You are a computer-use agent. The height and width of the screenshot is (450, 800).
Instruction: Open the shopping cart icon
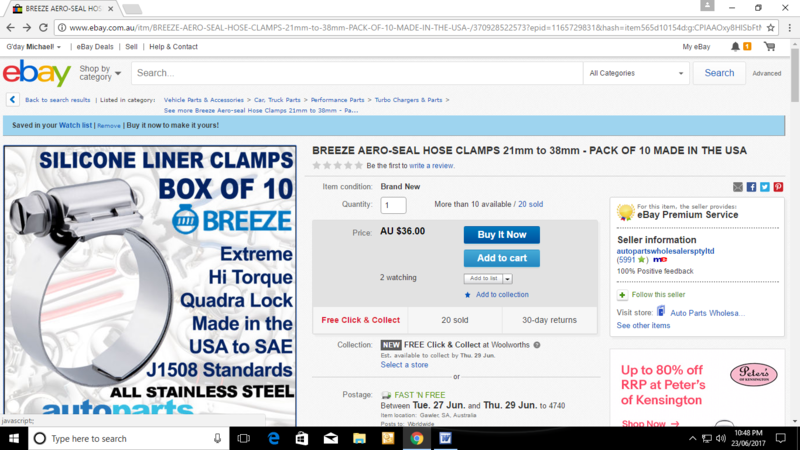pos(769,46)
